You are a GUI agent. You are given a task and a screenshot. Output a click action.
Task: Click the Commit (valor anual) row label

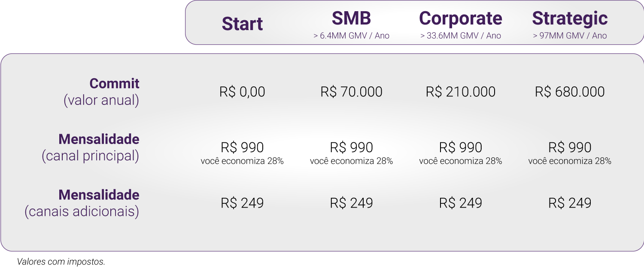(x=102, y=92)
